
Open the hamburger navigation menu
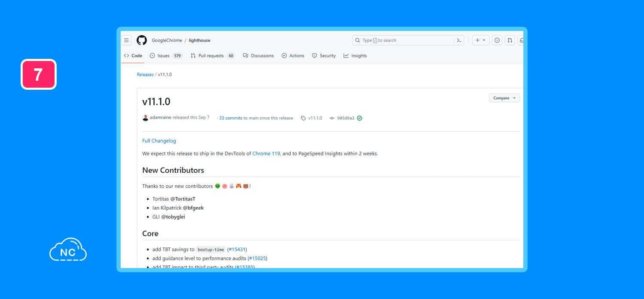(x=126, y=40)
